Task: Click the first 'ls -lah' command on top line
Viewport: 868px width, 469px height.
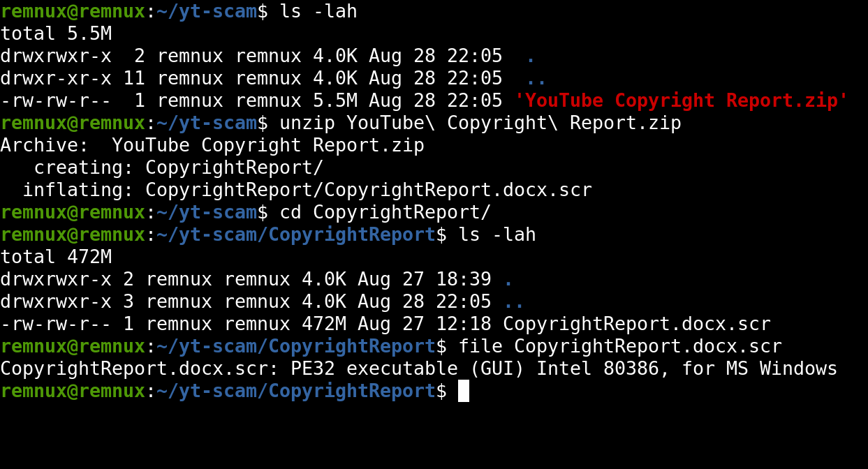Action: [x=318, y=11]
